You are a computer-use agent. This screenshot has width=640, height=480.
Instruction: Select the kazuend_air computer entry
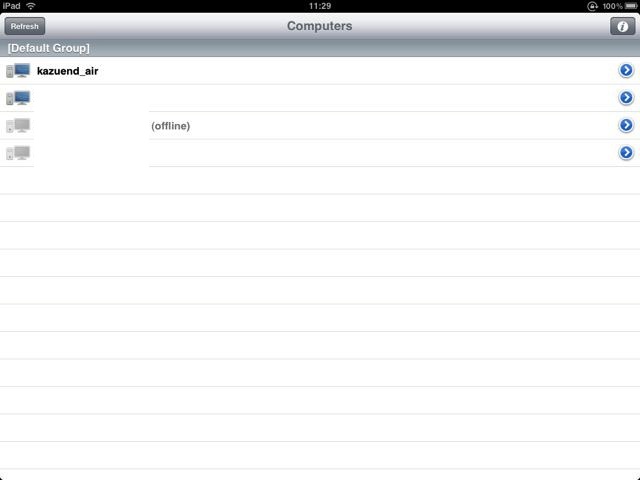[320, 71]
